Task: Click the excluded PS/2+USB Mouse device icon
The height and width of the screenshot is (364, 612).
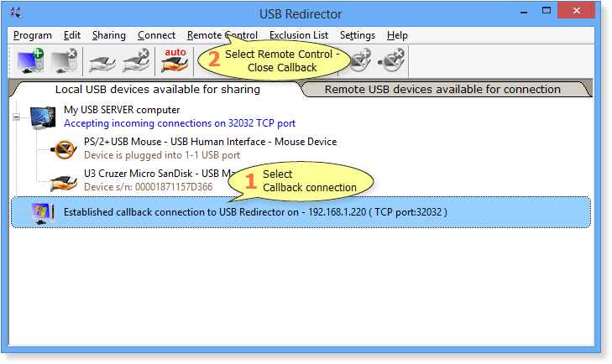Action: (x=64, y=148)
